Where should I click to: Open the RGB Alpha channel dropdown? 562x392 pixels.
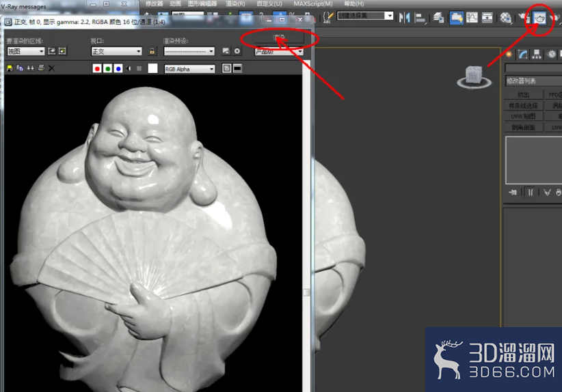pyautogui.click(x=189, y=69)
